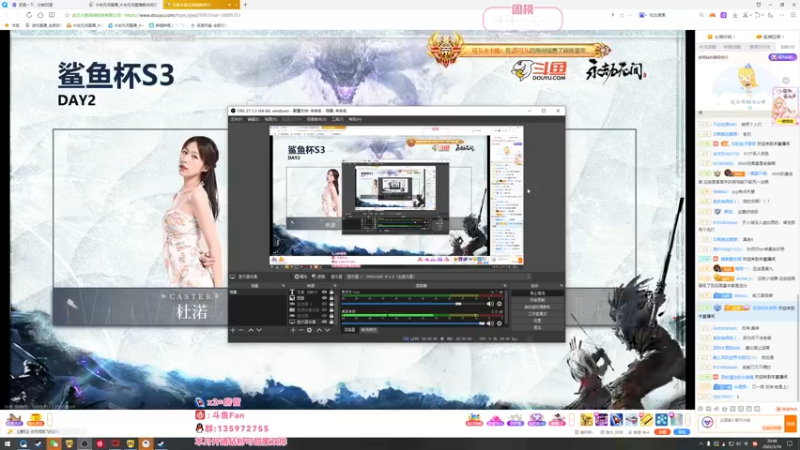Send chat message with orange send button
This screenshot has width=800, height=450.
pyautogui.click(x=790, y=423)
